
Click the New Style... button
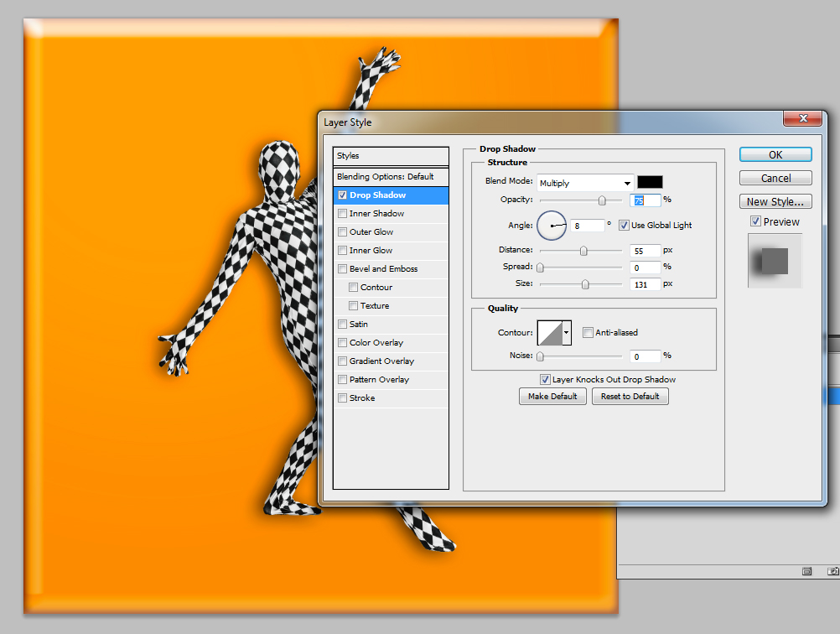pyautogui.click(x=775, y=202)
